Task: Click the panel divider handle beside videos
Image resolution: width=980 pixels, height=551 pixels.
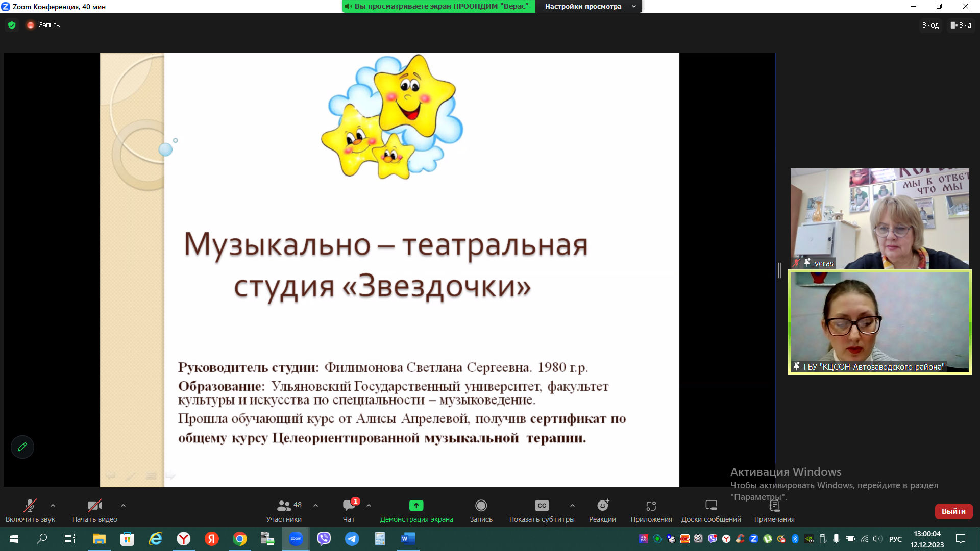Action: (x=780, y=270)
